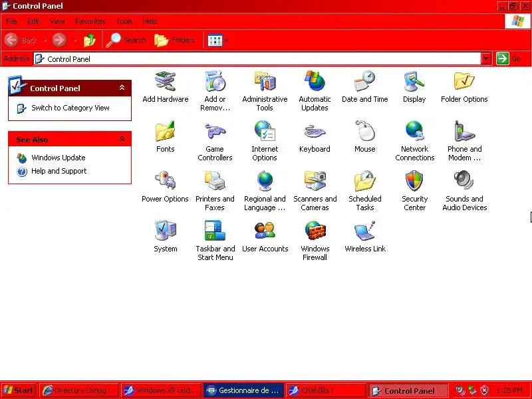532x399 pixels.
Task: Switch to Category View
Action: 70,108
